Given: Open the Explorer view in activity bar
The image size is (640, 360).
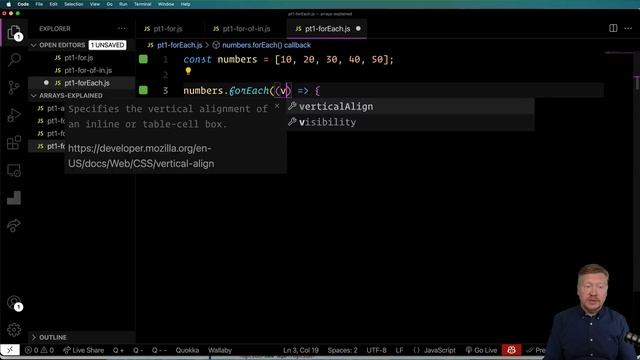Looking at the screenshot, I should coord(14,32).
